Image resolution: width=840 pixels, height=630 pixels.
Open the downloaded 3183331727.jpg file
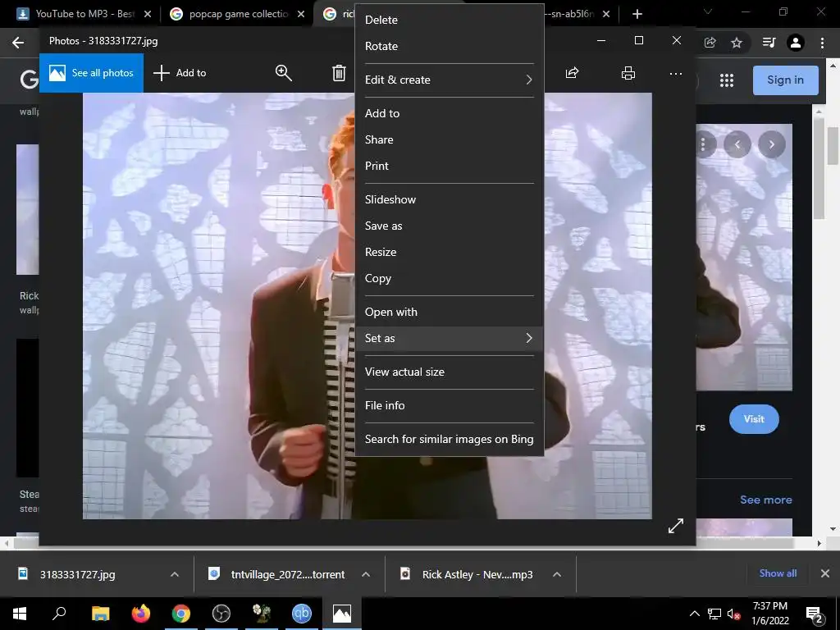(x=78, y=574)
